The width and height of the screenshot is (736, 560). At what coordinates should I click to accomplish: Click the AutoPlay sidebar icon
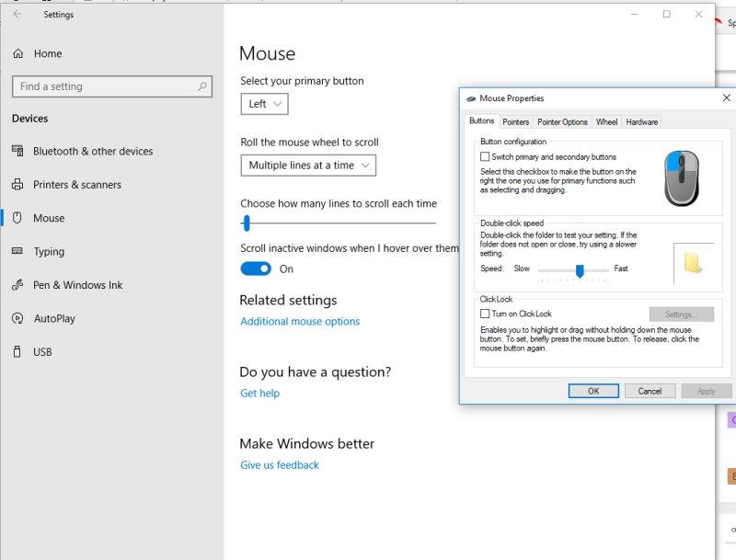click(x=17, y=318)
